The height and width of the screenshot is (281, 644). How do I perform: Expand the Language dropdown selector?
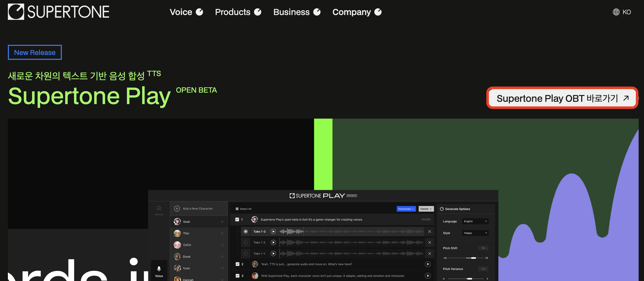(x=476, y=221)
